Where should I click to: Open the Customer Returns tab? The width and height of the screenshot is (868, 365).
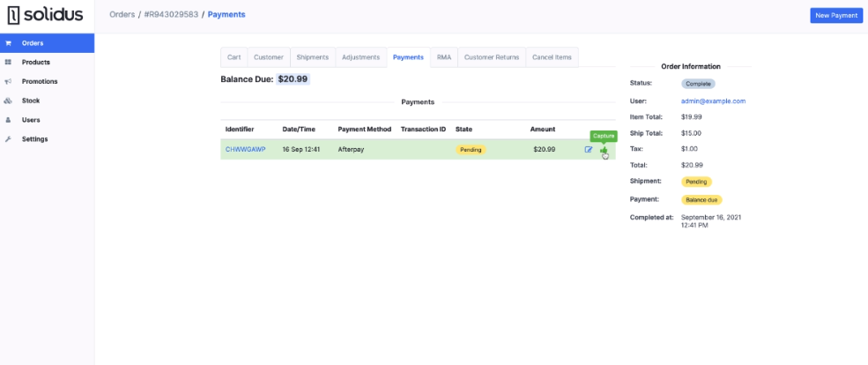pyautogui.click(x=492, y=57)
